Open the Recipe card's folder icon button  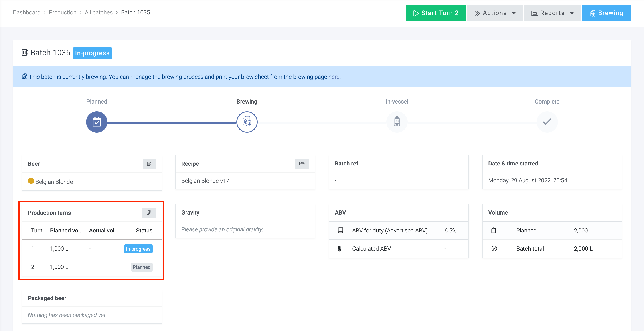(302, 164)
